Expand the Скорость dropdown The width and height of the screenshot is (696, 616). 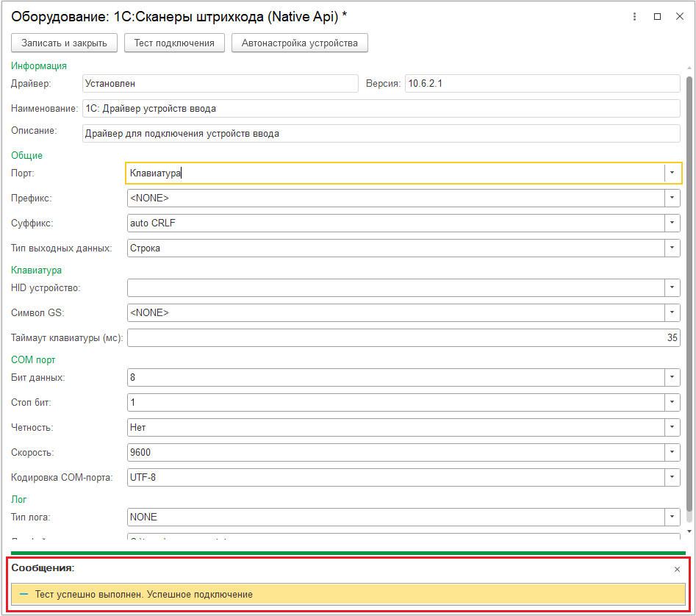pyautogui.click(x=672, y=452)
